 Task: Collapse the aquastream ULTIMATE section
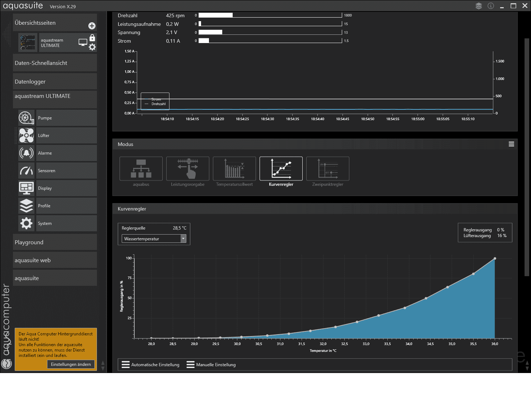click(x=55, y=99)
